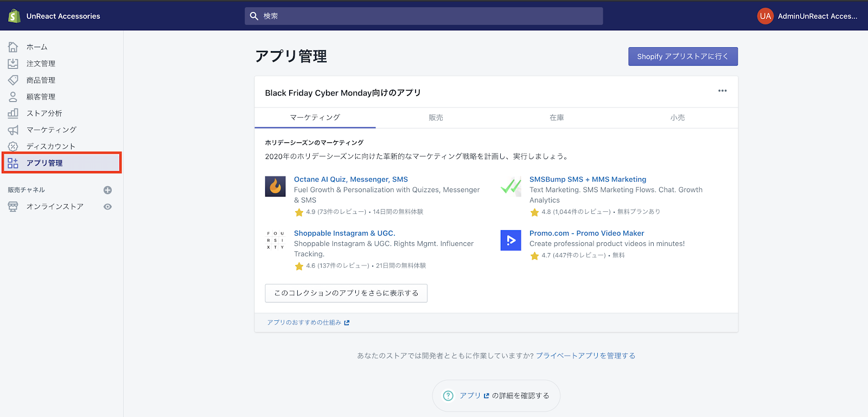Image resolution: width=868 pixels, height=417 pixels.
Task: Open the ディスカウント discount icon
Action: [13, 147]
